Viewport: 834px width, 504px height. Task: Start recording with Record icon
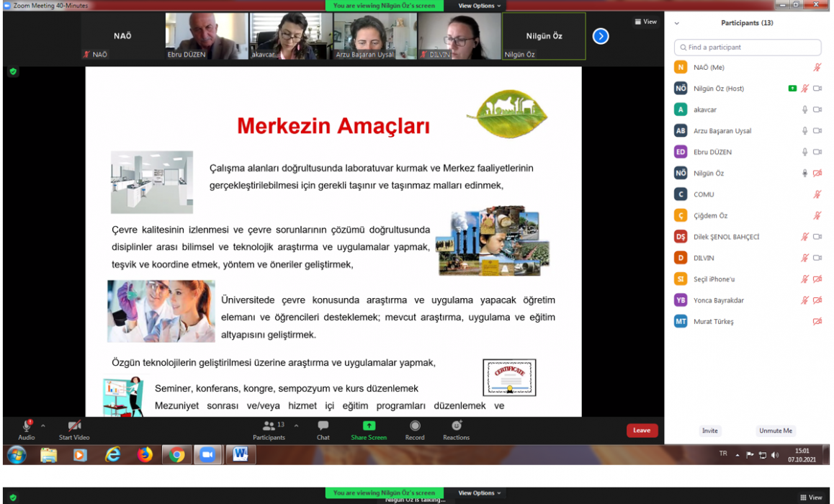point(415,426)
